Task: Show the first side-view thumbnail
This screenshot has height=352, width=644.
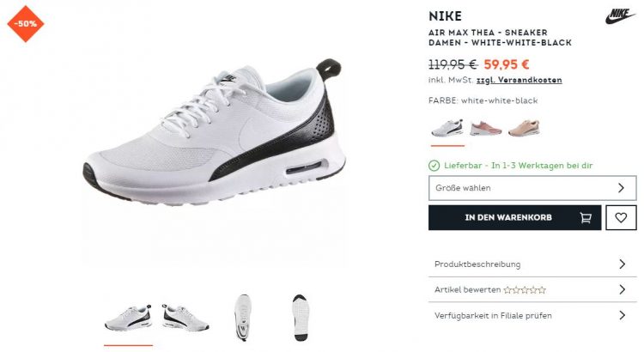Action: (x=128, y=318)
